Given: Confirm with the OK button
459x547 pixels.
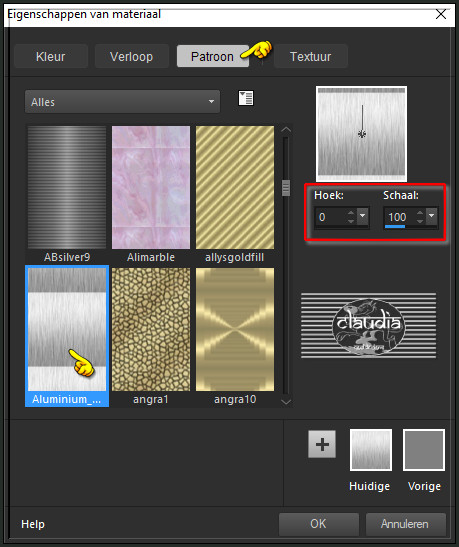Looking at the screenshot, I should coord(318,524).
